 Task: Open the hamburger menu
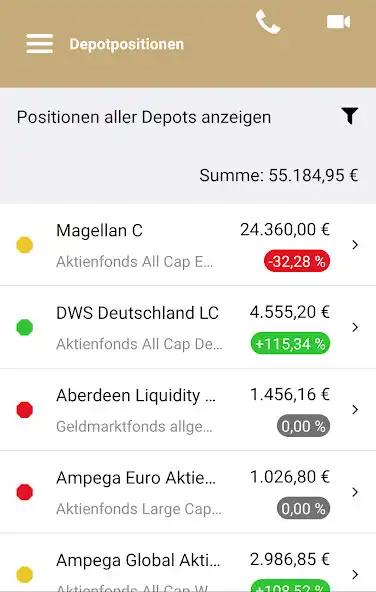(40, 44)
